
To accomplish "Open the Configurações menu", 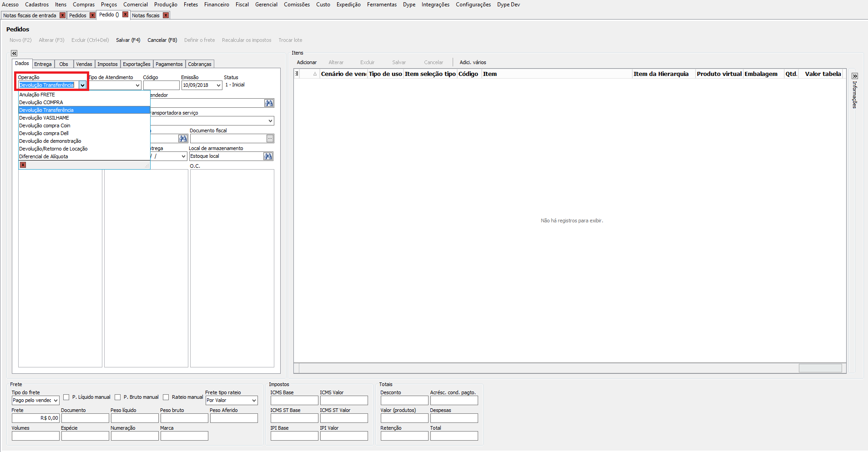I will click(473, 5).
